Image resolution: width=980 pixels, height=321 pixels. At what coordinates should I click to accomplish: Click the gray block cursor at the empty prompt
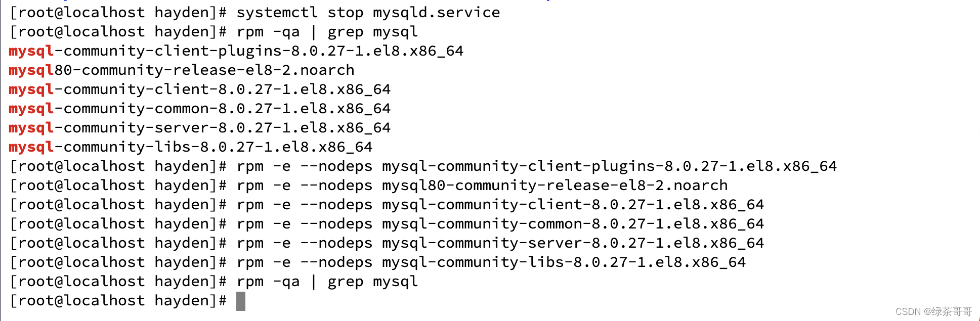click(x=241, y=301)
